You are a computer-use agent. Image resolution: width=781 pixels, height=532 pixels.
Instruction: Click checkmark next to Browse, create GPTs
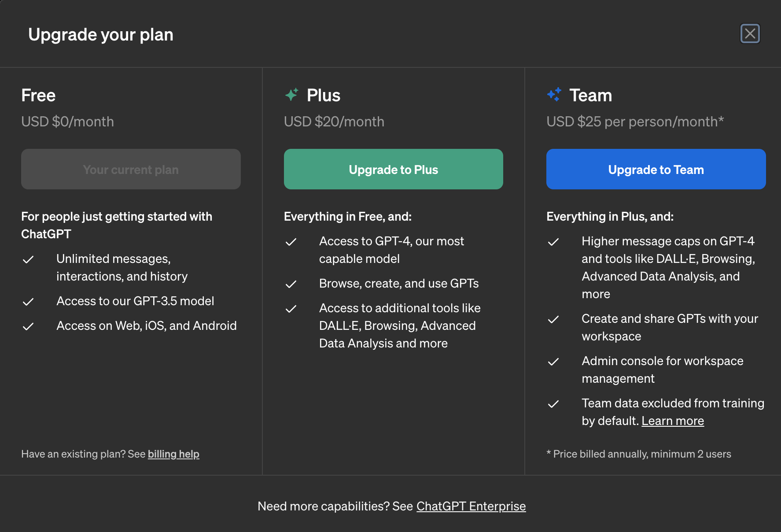click(291, 284)
